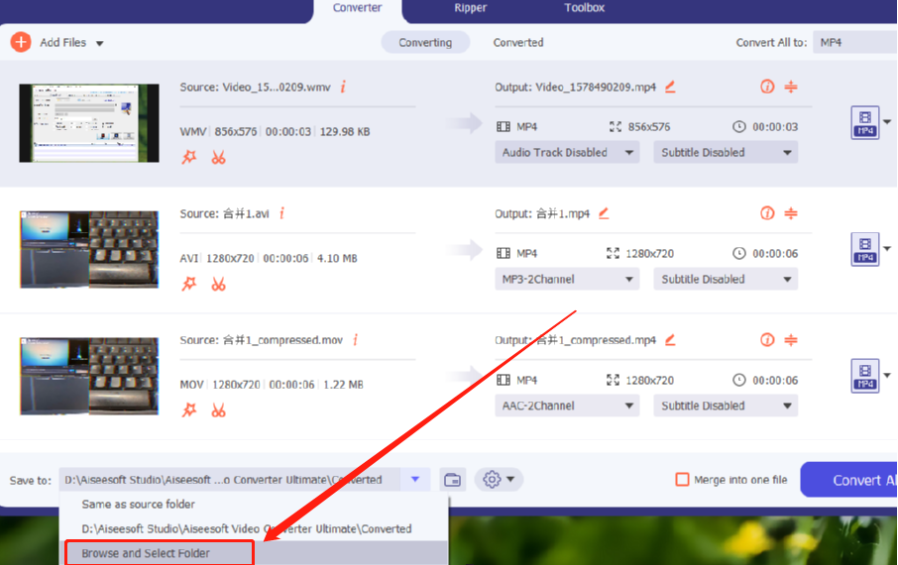Expand format arrow beside Video_1578490209.mp4 MP4 icon
Image resolution: width=898 pixels, height=565 pixels.
(887, 122)
